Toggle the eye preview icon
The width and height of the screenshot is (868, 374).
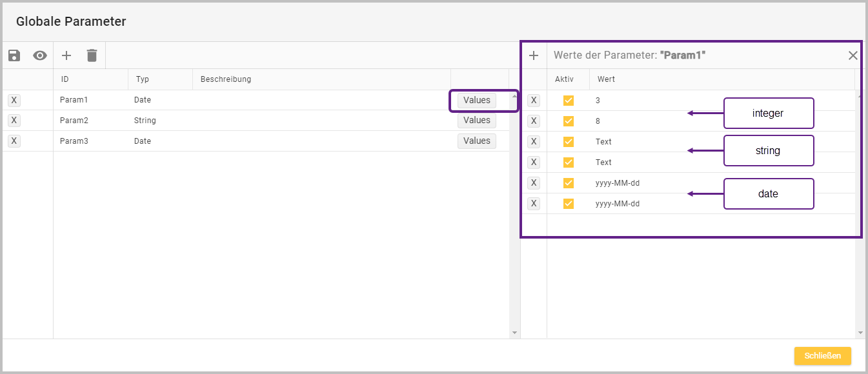point(40,55)
